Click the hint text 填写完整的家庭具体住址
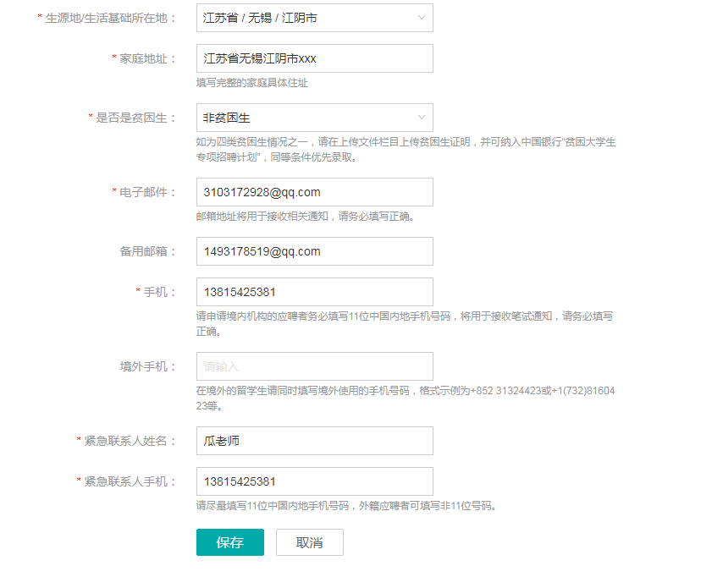 click(x=251, y=83)
